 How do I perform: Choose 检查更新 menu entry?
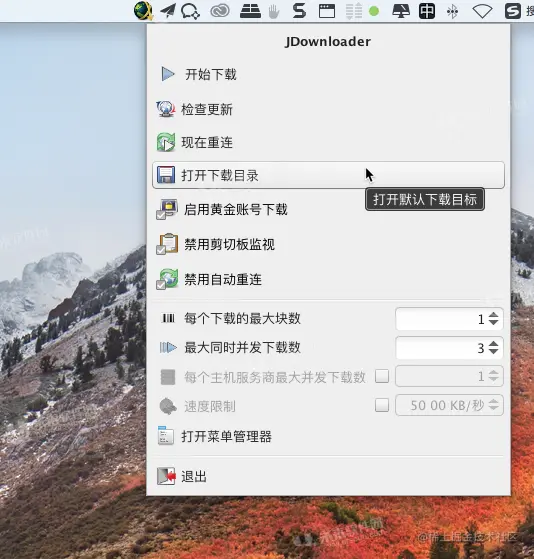coord(328,109)
